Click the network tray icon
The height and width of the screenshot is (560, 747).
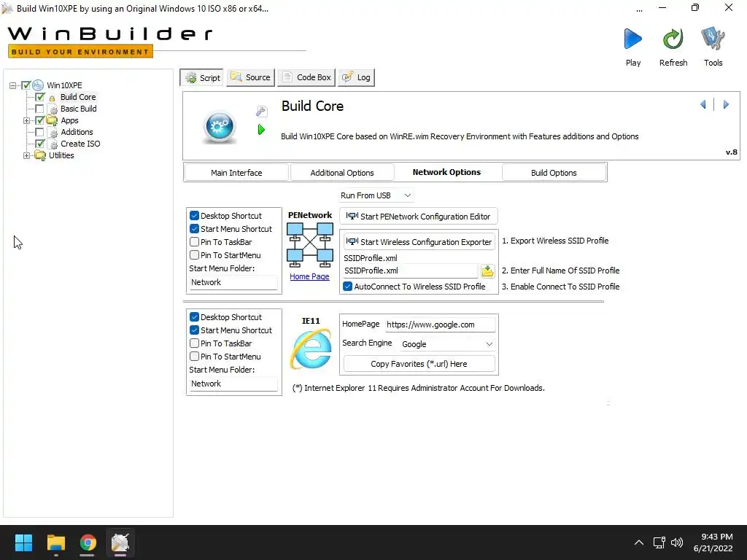click(659, 542)
